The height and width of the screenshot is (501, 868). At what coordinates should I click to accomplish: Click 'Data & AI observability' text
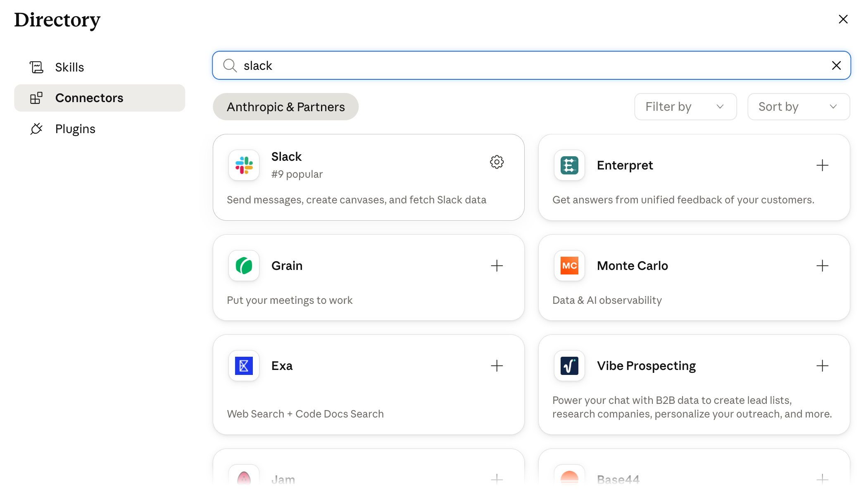pyautogui.click(x=607, y=300)
